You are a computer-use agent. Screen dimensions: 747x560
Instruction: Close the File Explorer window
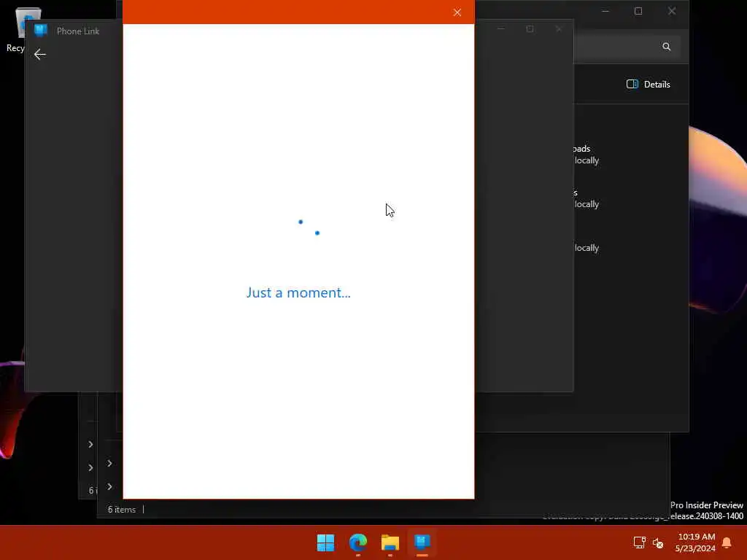(672, 11)
